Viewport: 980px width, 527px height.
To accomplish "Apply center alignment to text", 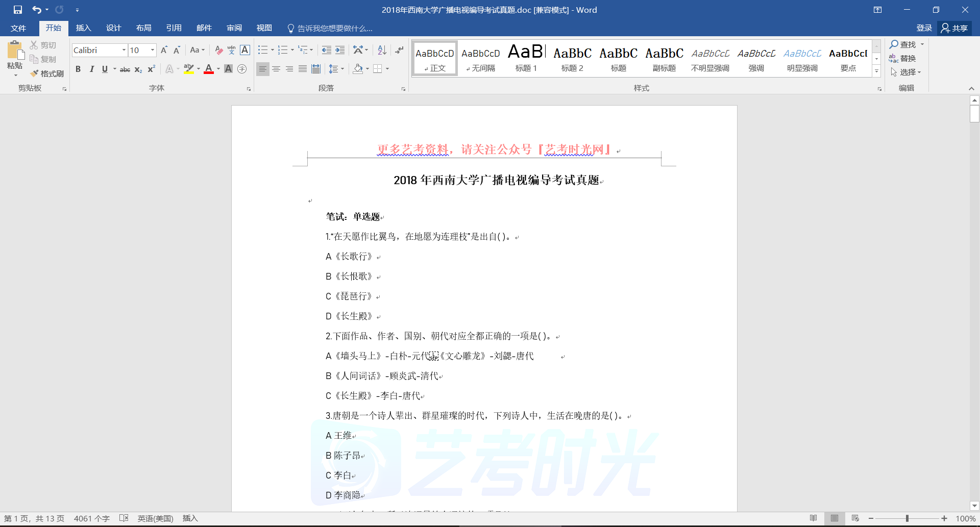I will [x=276, y=69].
